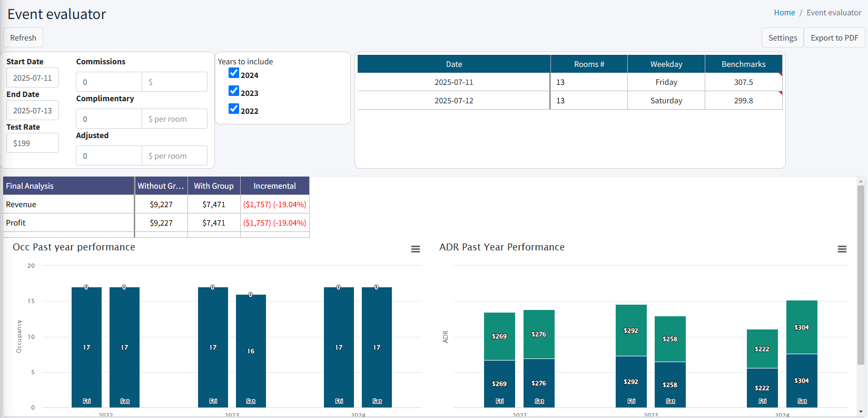Uncheck the 2024 year checkbox
The image size is (868, 418).
pos(234,73)
